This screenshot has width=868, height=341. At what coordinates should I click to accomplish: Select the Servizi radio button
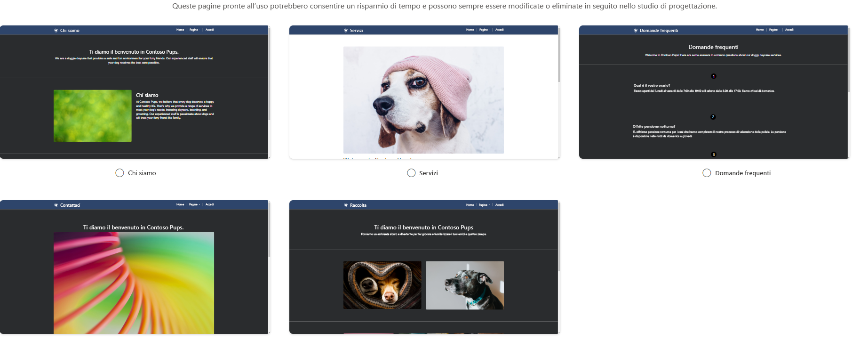click(411, 173)
